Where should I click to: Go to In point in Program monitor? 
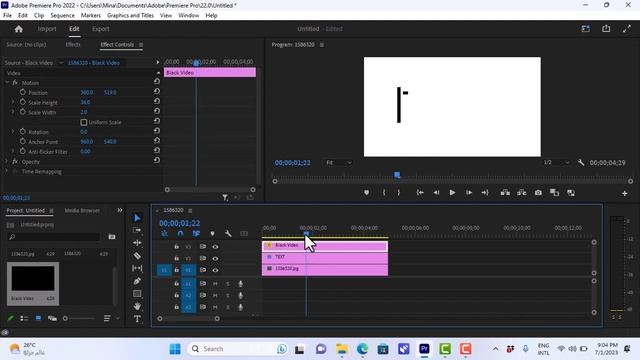point(420,193)
